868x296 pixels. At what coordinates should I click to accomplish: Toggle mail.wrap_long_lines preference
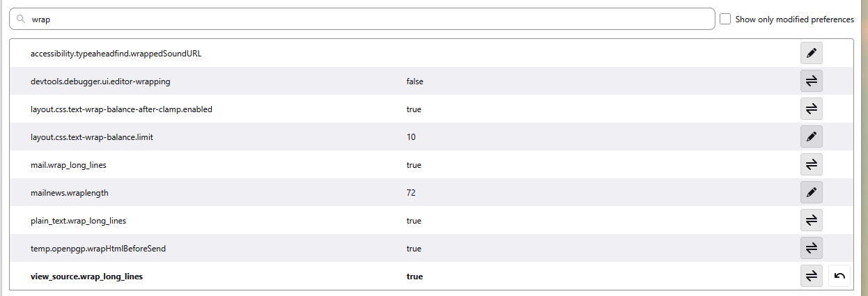click(x=811, y=164)
